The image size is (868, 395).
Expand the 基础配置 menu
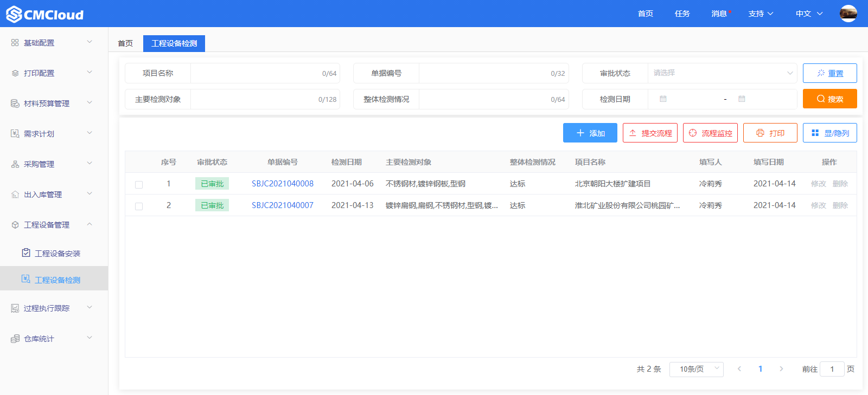[90, 42]
